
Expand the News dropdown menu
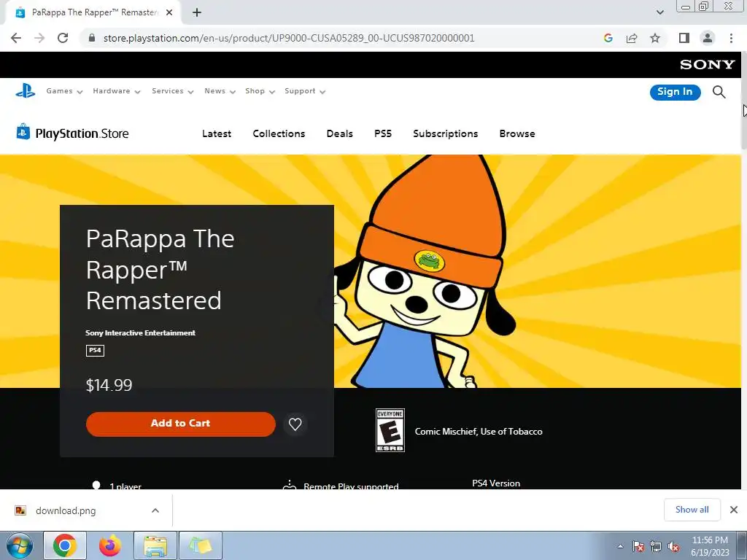[x=220, y=91]
